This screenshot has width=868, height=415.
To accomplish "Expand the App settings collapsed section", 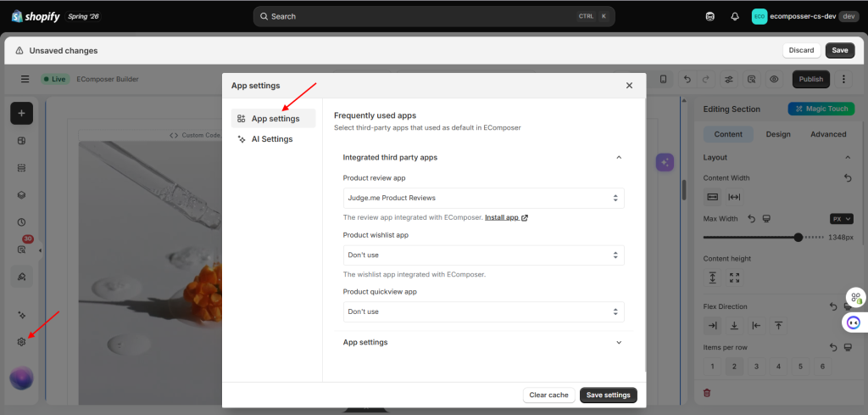I will point(482,342).
